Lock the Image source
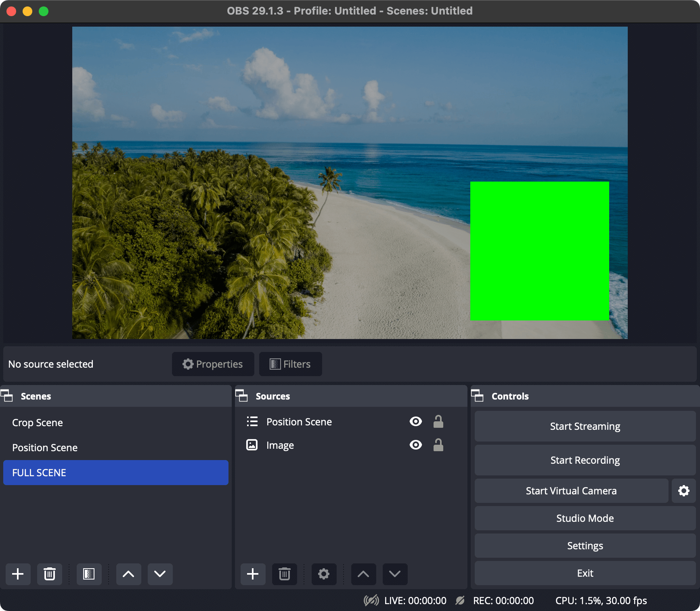This screenshot has width=700, height=611. [x=439, y=445]
